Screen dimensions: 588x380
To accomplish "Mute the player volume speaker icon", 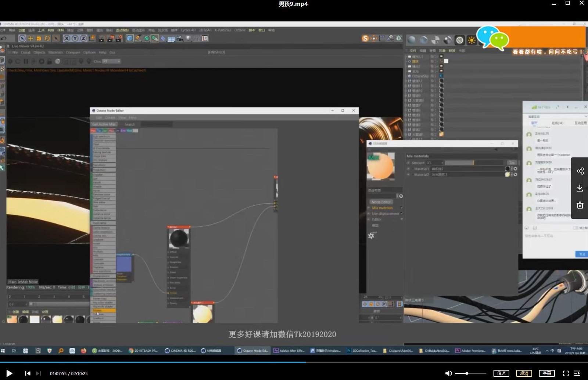I will [x=448, y=373].
